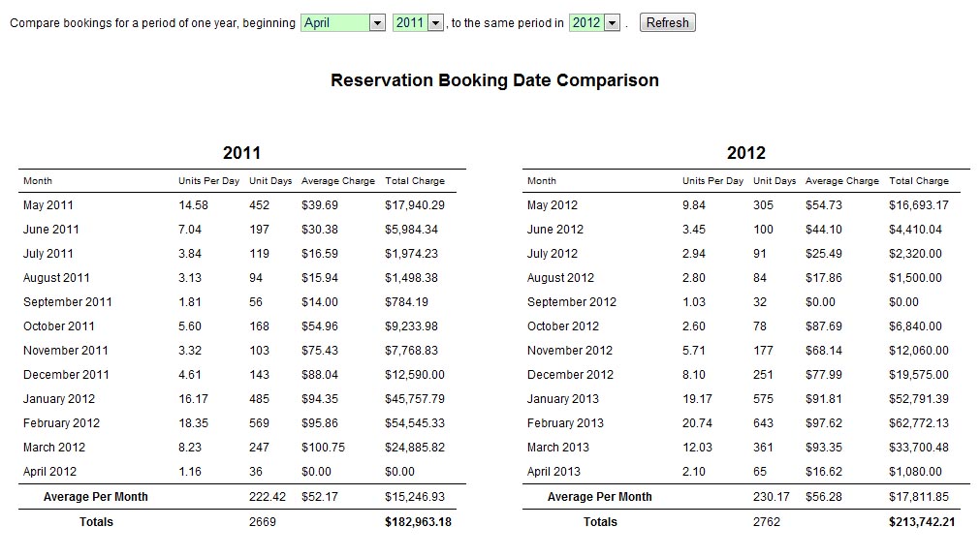Click Total Charge header in 2012 table
Viewport: 980px width, 558px height.
918,181
